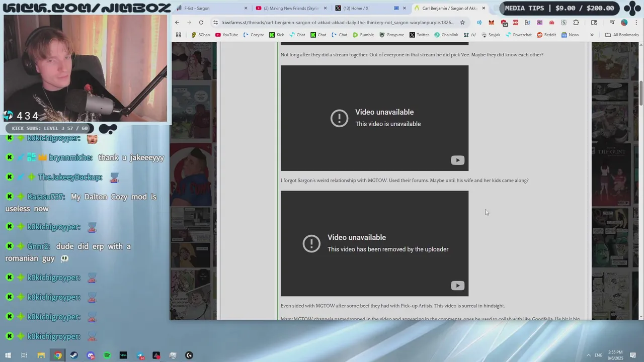View site information icon in address bar
This screenshot has height=362, width=644.
[x=215, y=22]
